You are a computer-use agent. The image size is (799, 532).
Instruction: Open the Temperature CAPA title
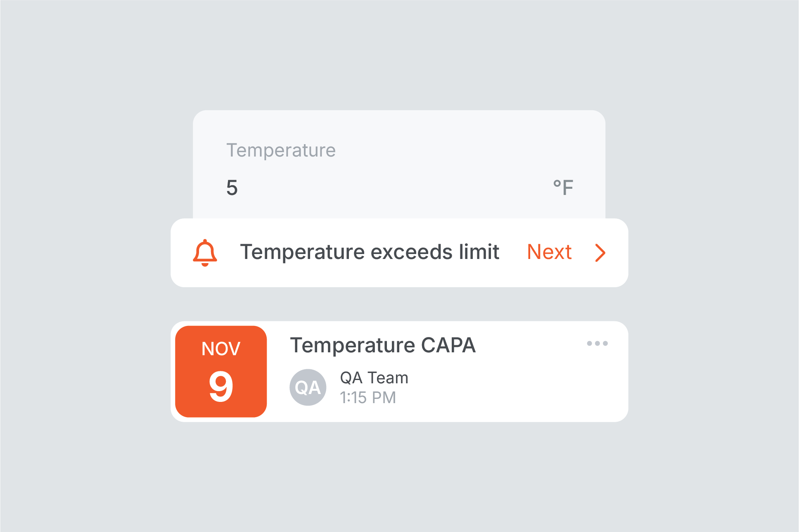pyautogui.click(x=383, y=345)
